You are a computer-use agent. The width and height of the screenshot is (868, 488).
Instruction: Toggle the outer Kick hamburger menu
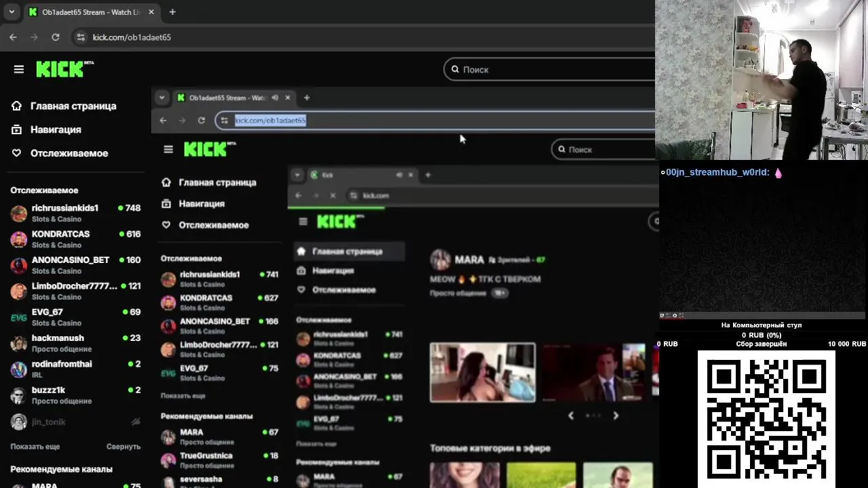click(x=19, y=69)
